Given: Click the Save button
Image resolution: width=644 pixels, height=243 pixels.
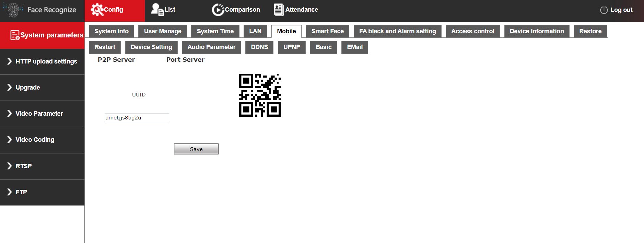Looking at the screenshot, I should click(196, 149).
